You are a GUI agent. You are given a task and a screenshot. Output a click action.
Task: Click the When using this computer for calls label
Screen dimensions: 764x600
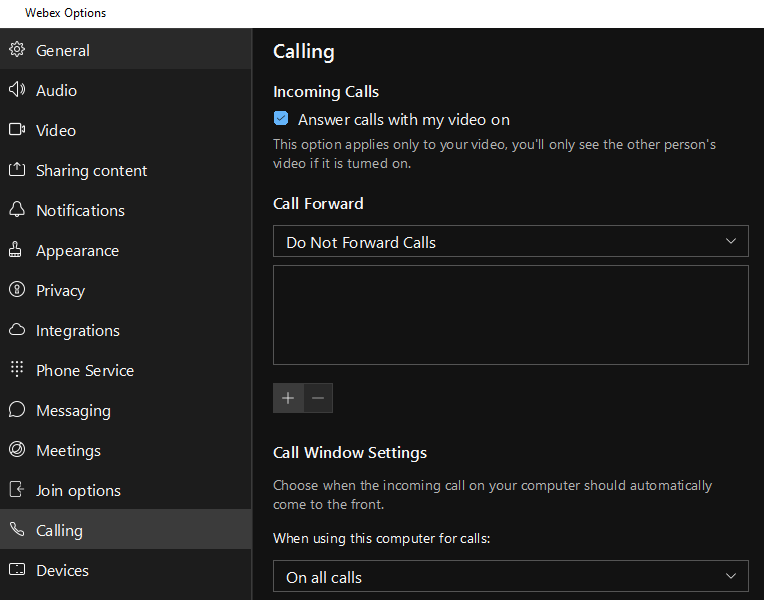pyautogui.click(x=382, y=538)
